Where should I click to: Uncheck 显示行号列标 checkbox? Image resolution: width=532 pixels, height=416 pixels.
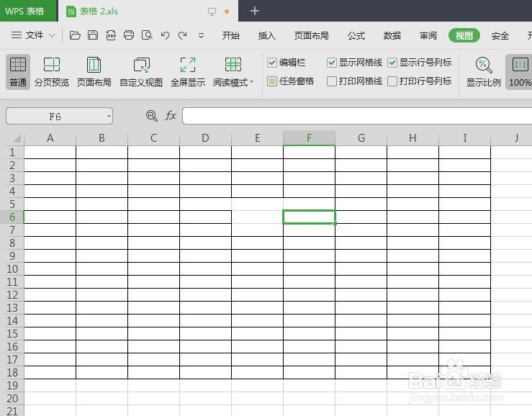(392, 63)
